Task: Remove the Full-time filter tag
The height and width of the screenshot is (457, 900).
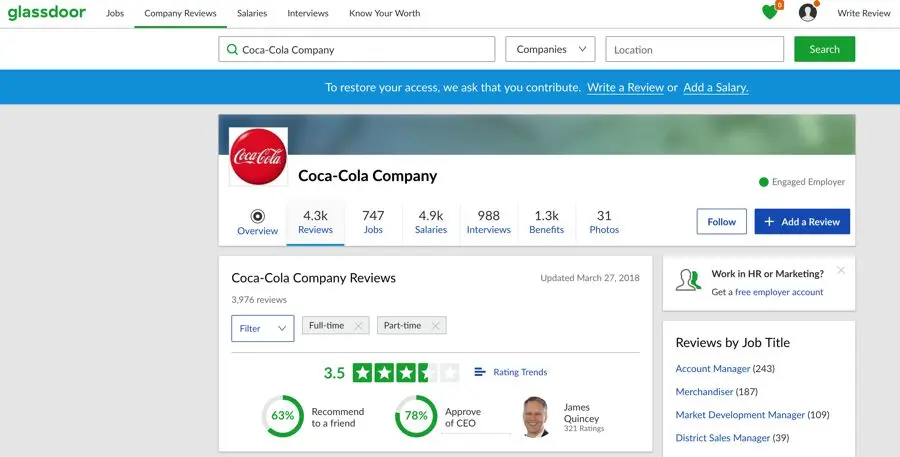Action: click(359, 326)
